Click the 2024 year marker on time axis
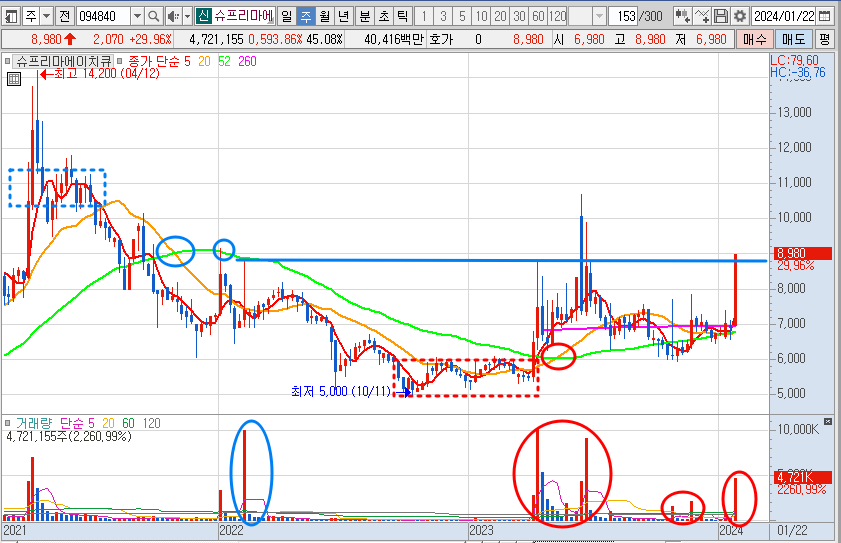The height and width of the screenshot is (543, 841). click(x=731, y=530)
